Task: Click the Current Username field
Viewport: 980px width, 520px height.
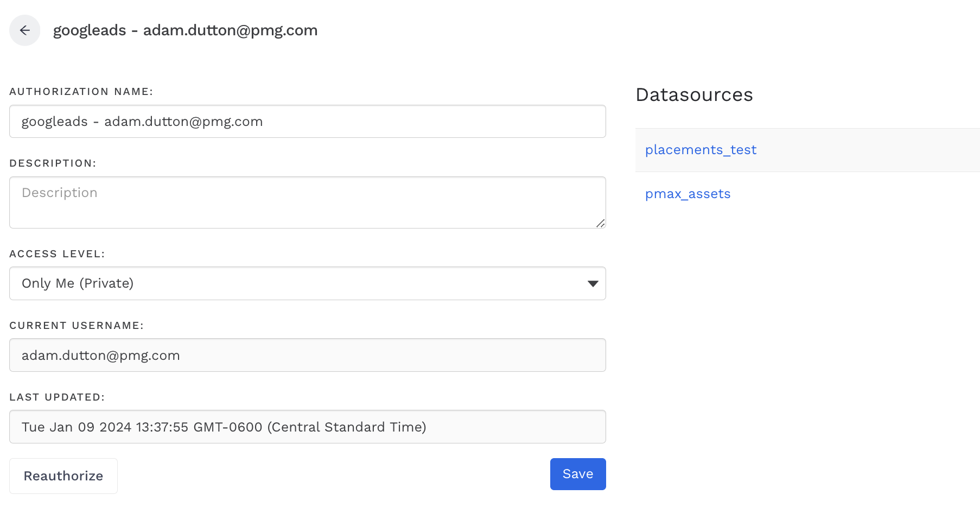Action: click(307, 356)
